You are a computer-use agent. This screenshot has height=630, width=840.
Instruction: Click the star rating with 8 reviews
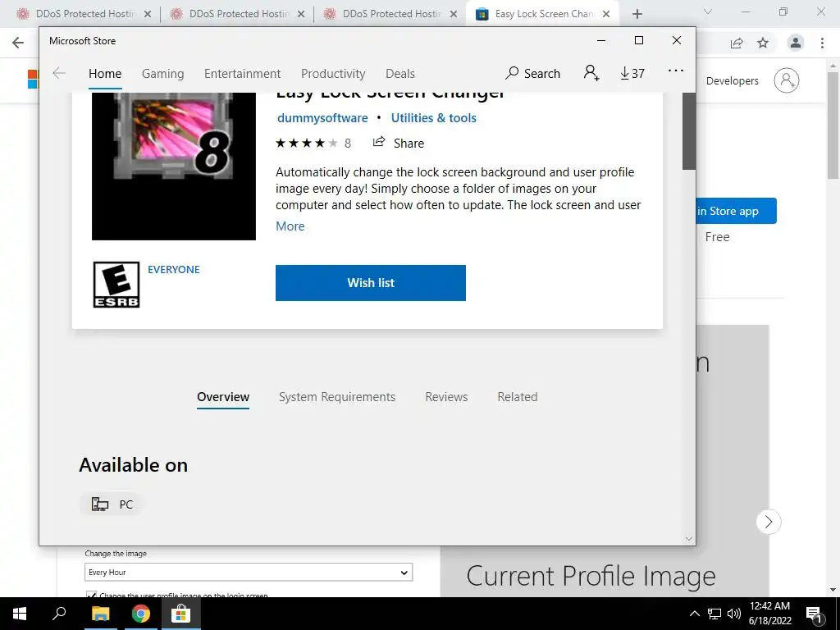coord(313,143)
